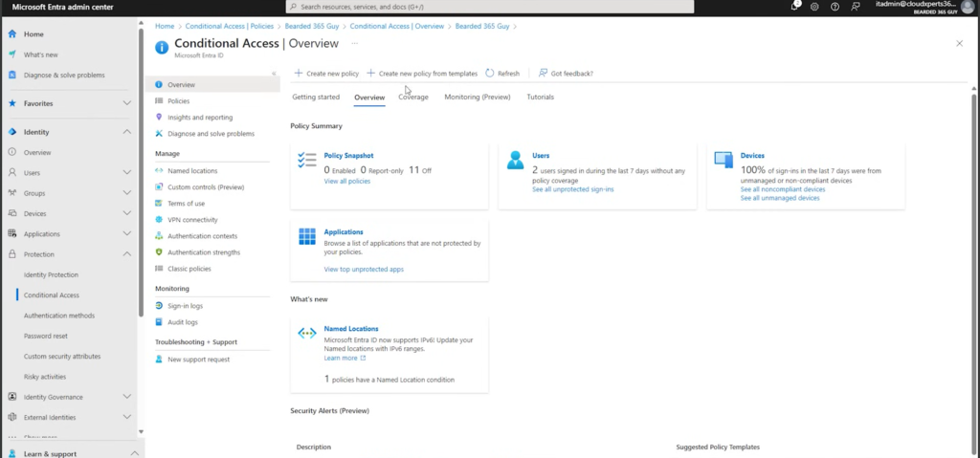This screenshot has height=458, width=980.
Task: Switch to the Monitoring (Preview) tab
Action: click(x=478, y=97)
